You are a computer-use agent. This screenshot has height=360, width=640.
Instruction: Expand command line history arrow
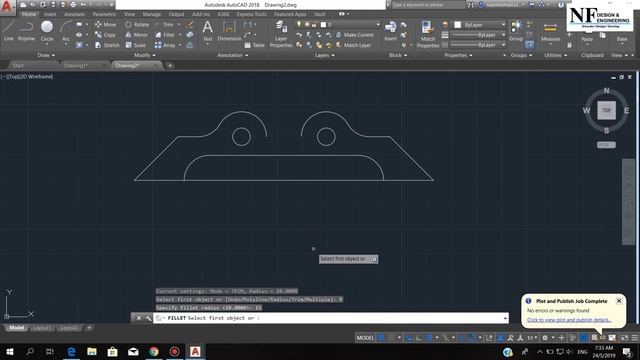coord(505,318)
